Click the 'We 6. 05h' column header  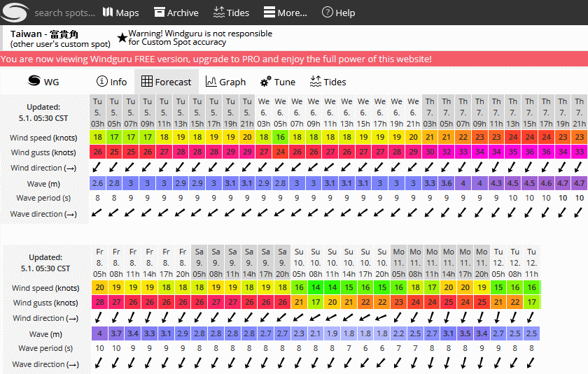coord(281,113)
